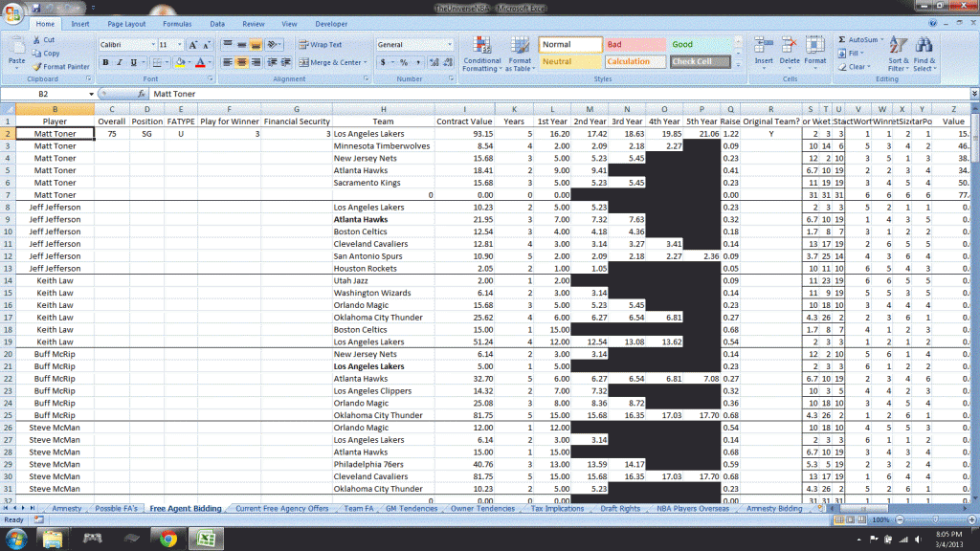Viewport: 980px width, 551px height.
Task: Open Conditional Formatting menu
Action: pyautogui.click(x=481, y=54)
